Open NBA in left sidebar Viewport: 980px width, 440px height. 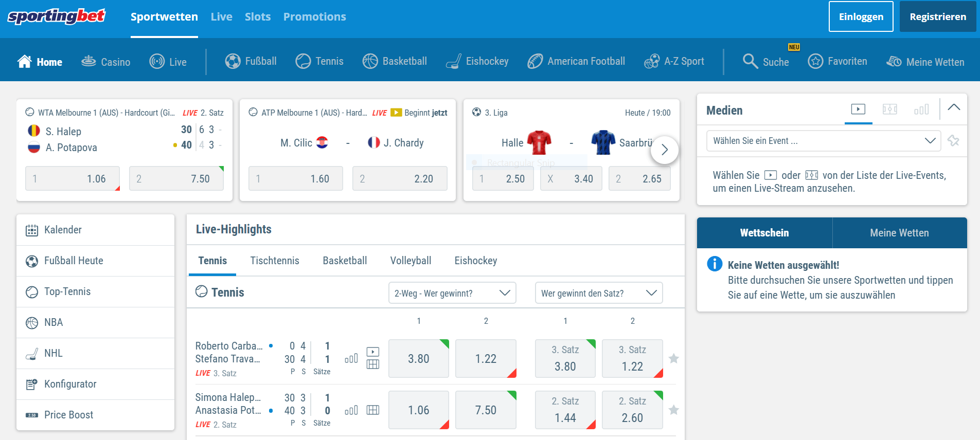pos(96,322)
